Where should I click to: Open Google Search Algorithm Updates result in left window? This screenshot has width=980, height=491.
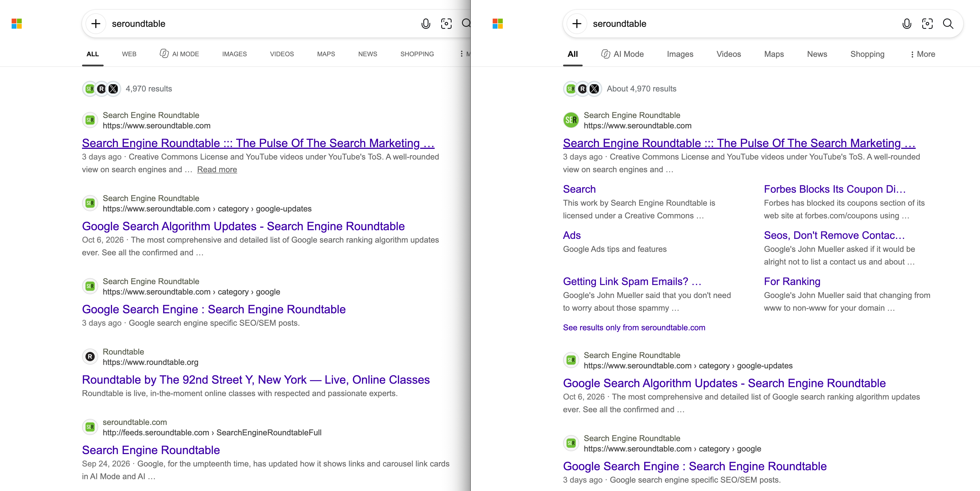pos(243,226)
